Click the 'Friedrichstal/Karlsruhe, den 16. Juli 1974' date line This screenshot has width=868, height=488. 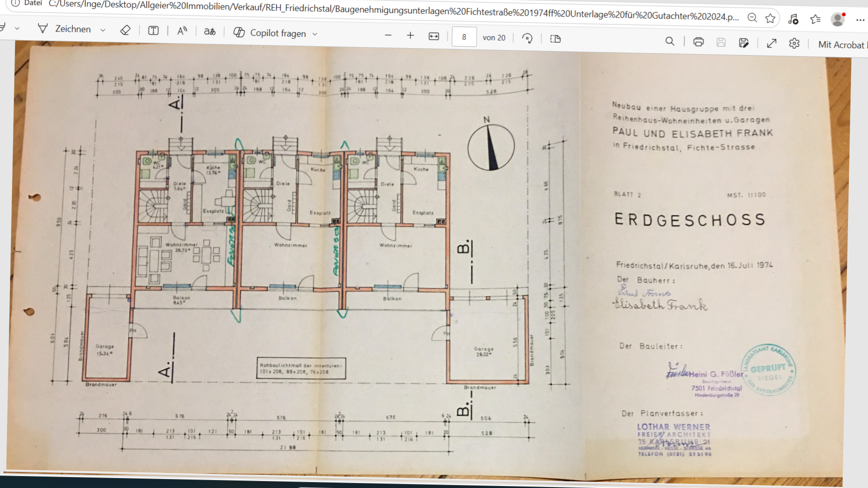[695, 265]
